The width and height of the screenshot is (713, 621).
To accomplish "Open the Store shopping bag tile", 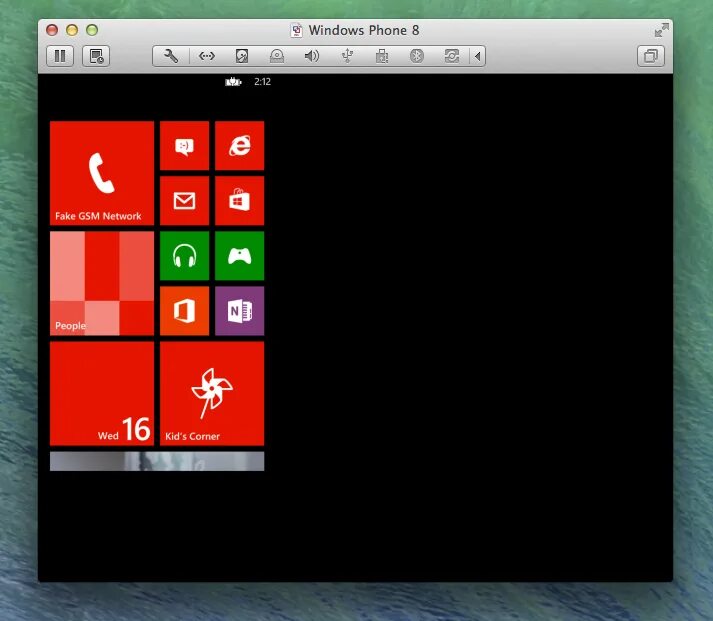I will (240, 200).
